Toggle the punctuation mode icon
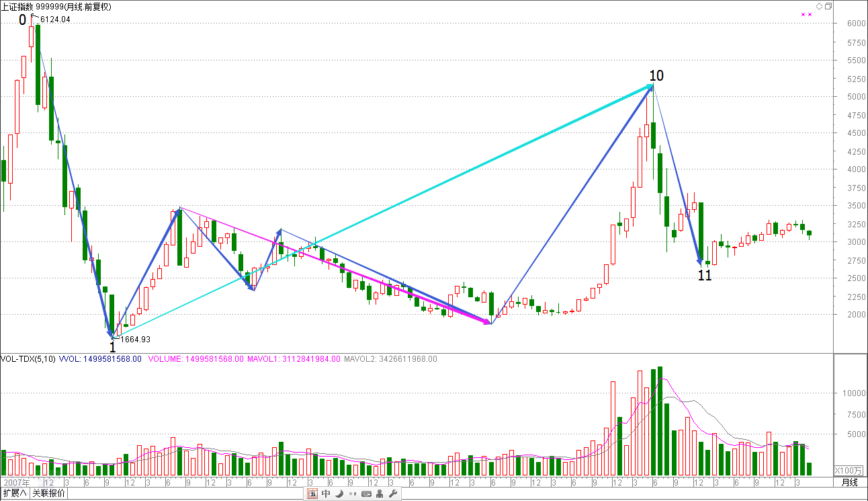Screen dimensions: 868x501 coord(352,494)
